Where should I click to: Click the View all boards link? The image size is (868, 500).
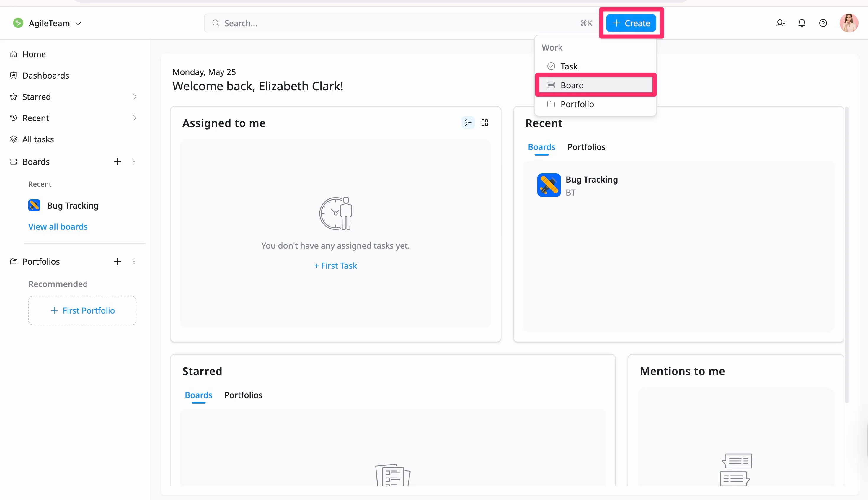click(58, 227)
